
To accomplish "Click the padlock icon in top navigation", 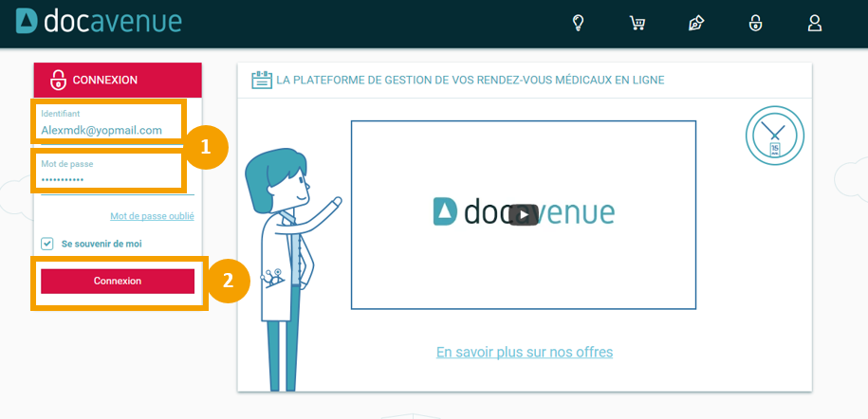I will [x=755, y=24].
